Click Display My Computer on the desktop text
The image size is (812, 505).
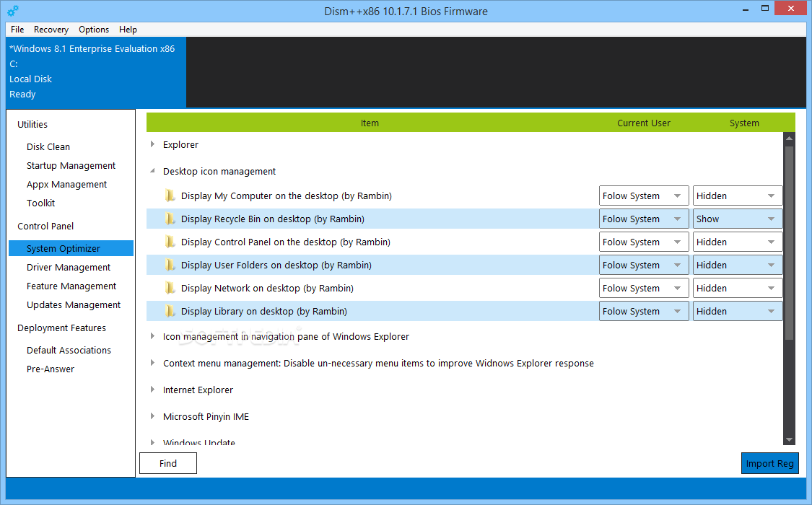(287, 196)
